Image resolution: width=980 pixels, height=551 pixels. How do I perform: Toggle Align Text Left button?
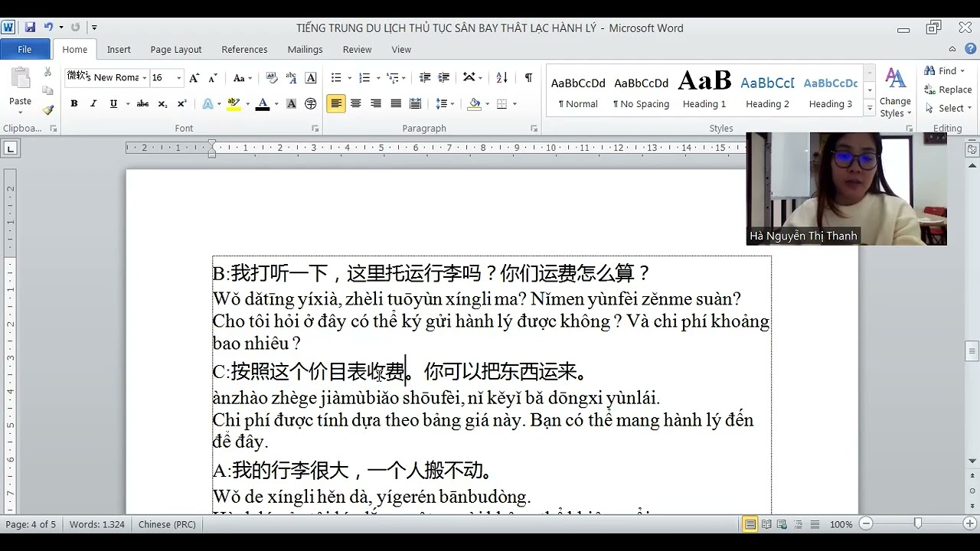(x=336, y=103)
